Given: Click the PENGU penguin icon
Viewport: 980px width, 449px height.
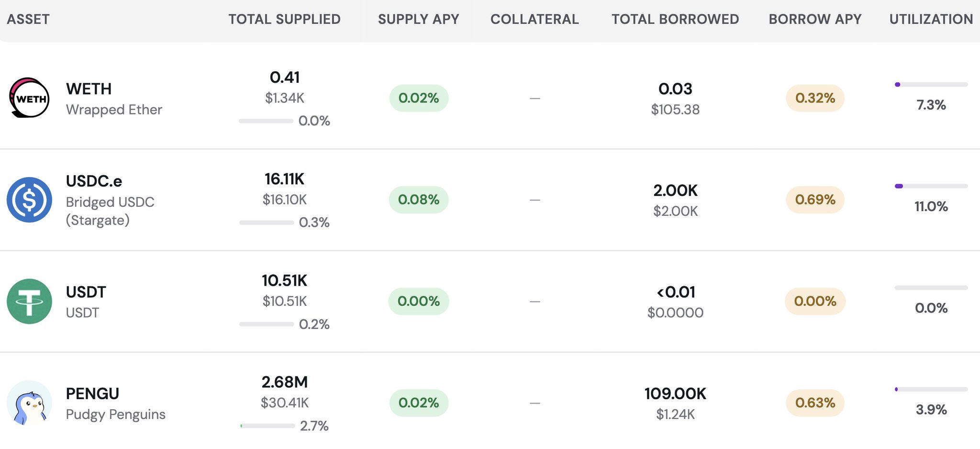Looking at the screenshot, I should click(x=29, y=403).
